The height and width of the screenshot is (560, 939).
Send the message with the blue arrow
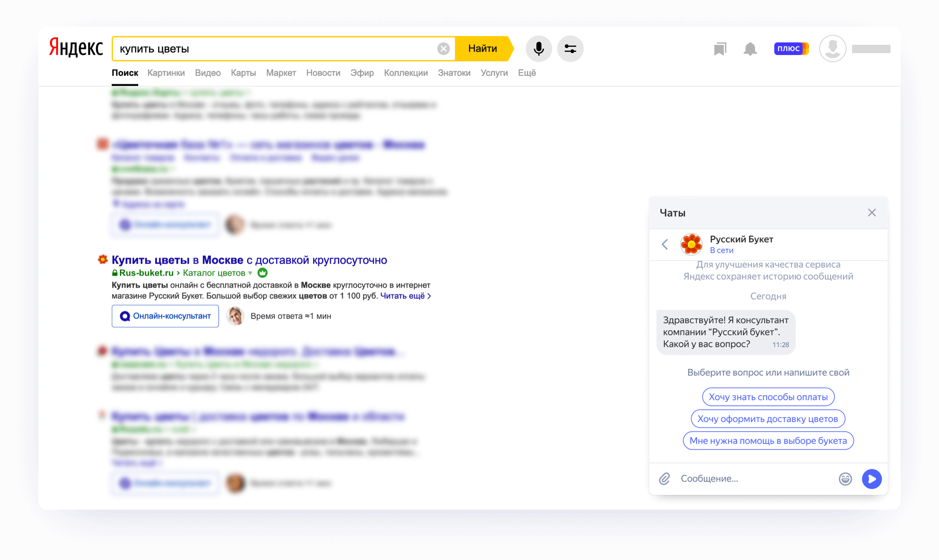(872, 479)
